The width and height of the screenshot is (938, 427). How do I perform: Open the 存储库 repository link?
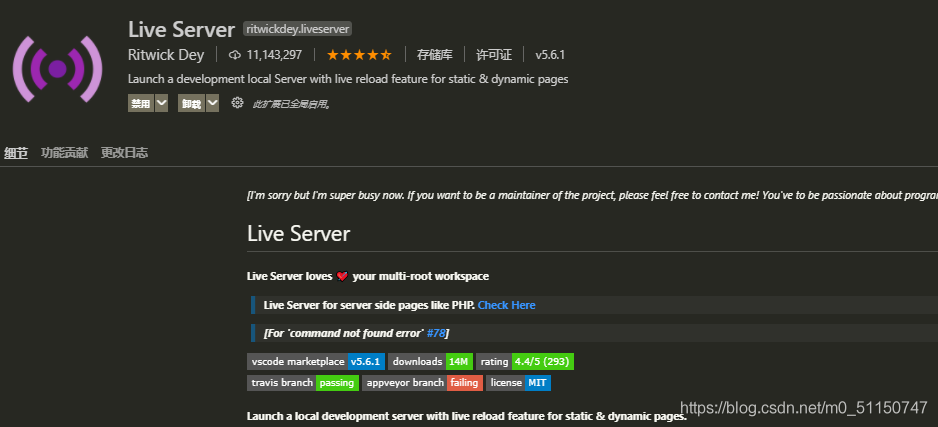(435, 55)
